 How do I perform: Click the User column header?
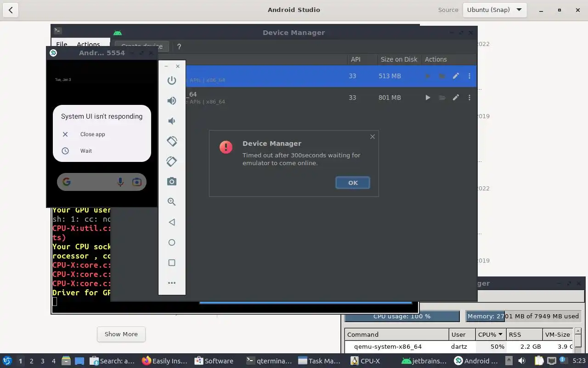click(462, 334)
